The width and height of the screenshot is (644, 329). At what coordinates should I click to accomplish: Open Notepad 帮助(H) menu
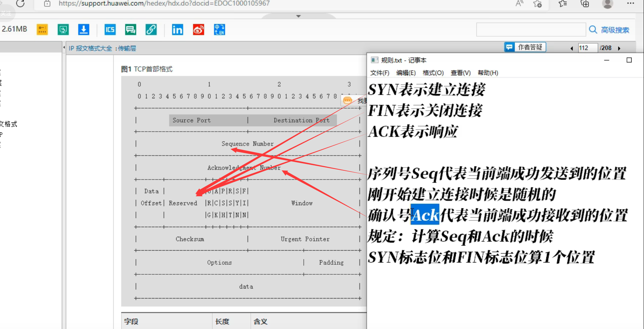coord(488,73)
